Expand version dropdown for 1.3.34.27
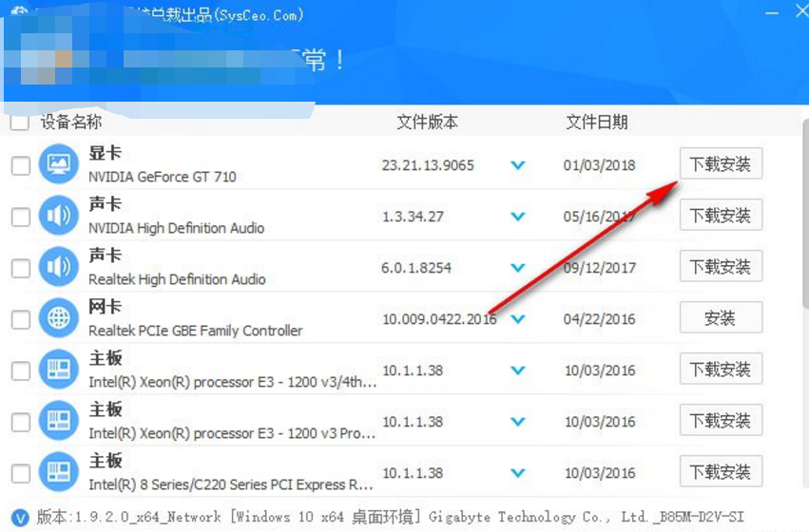The width and height of the screenshot is (809, 532). coord(517,217)
